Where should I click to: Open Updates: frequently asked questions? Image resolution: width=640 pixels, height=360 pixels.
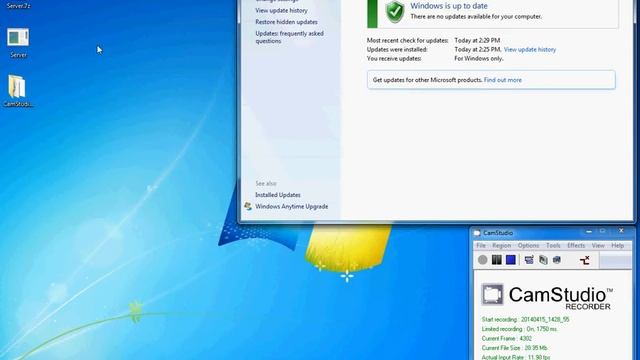(289, 37)
